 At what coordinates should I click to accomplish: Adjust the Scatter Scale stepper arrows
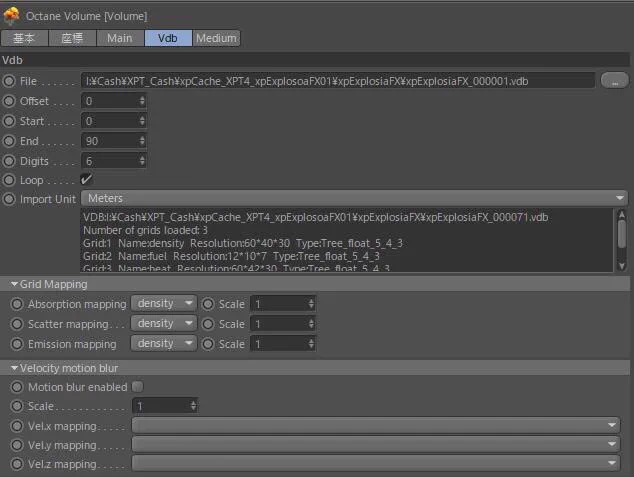(x=311, y=324)
